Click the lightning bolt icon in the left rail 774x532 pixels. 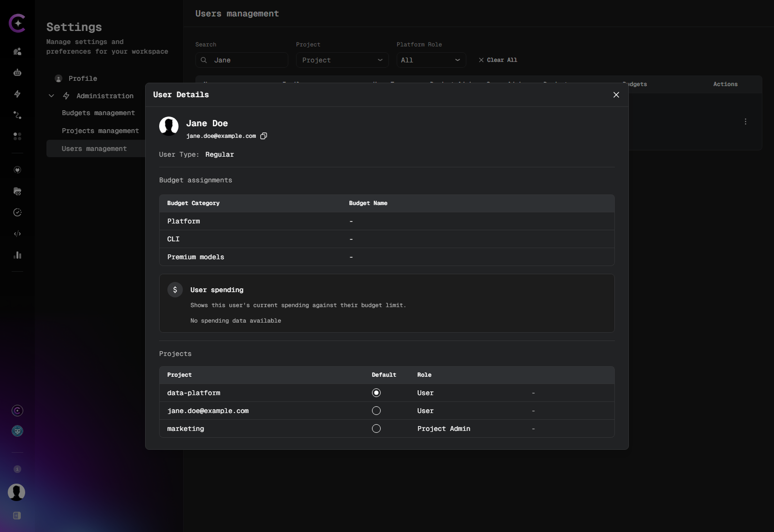click(x=17, y=94)
